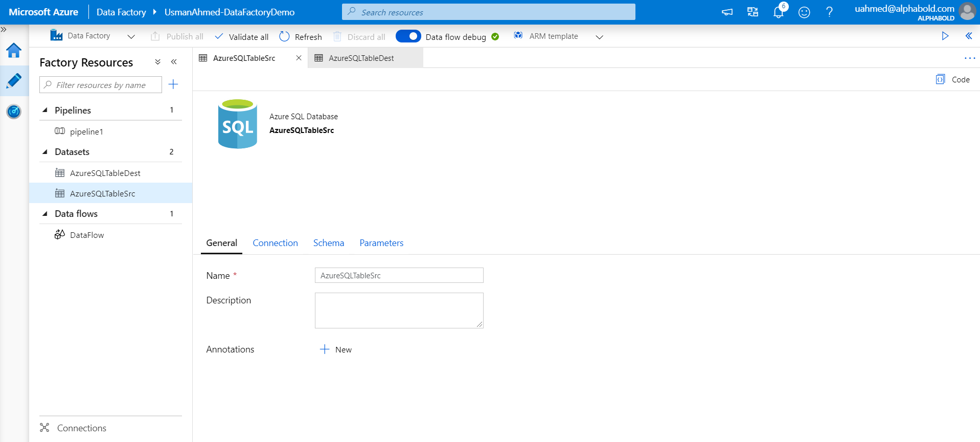Click the Description text area
The image size is (980, 442).
[x=399, y=311]
